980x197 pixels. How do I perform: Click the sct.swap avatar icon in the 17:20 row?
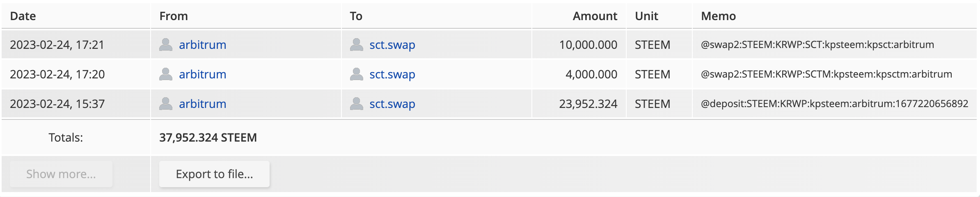357,74
